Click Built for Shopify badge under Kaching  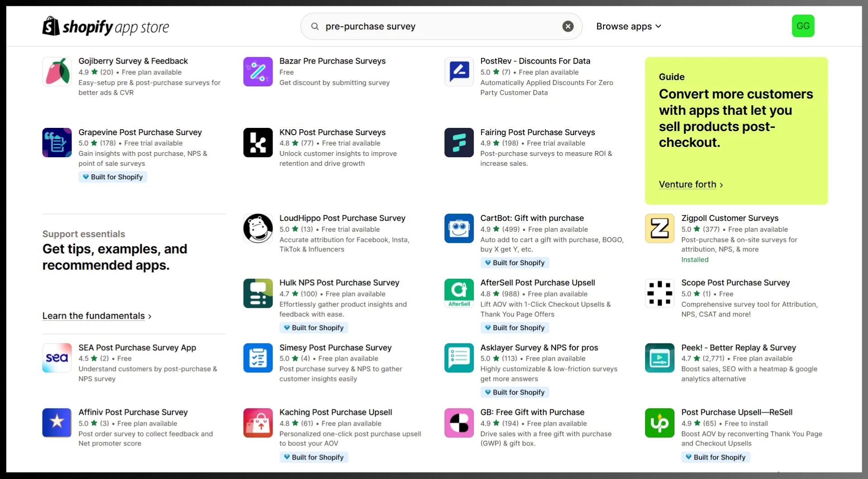pyautogui.click(x=314, y=458)
